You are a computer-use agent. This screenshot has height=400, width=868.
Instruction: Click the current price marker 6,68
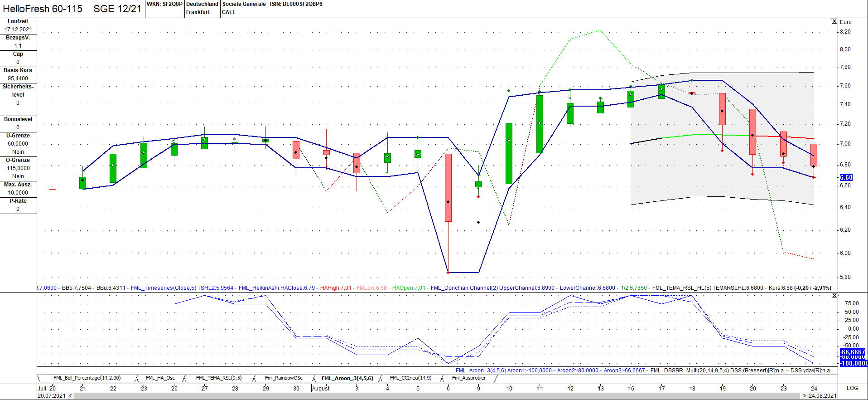846,177
